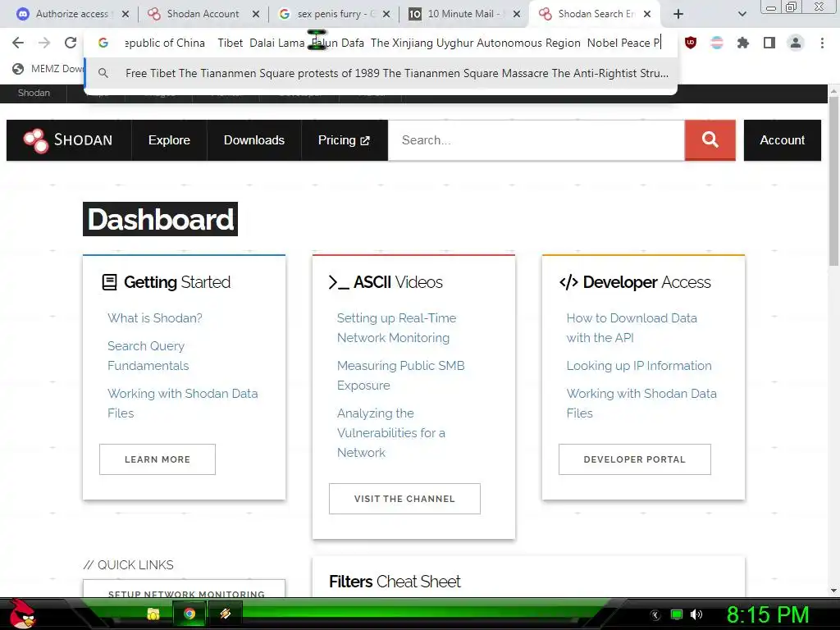Click the browser back arrow
The height and width of the screenshot is (630, 840).
click(18, 43)
